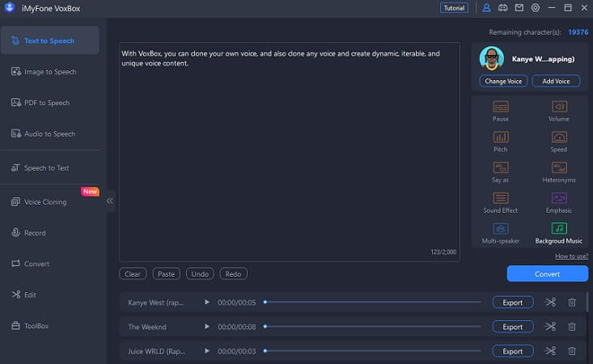Screen dimensions: 593x364
Task: Seek in Juice WRLD clip progress bar
Action: point(372,351)
